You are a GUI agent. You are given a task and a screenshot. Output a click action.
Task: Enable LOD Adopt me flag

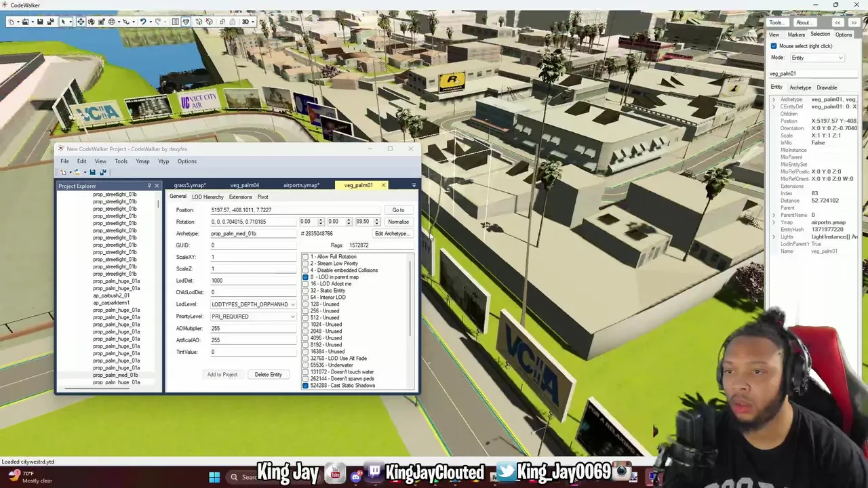tap(305, 284)
